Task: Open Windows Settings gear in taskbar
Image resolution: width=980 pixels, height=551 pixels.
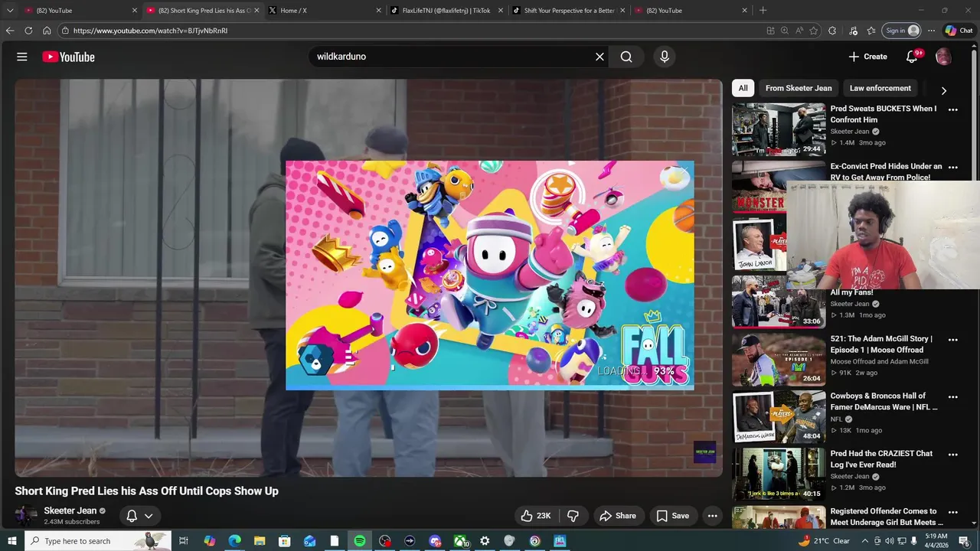Action: (485, 541)
